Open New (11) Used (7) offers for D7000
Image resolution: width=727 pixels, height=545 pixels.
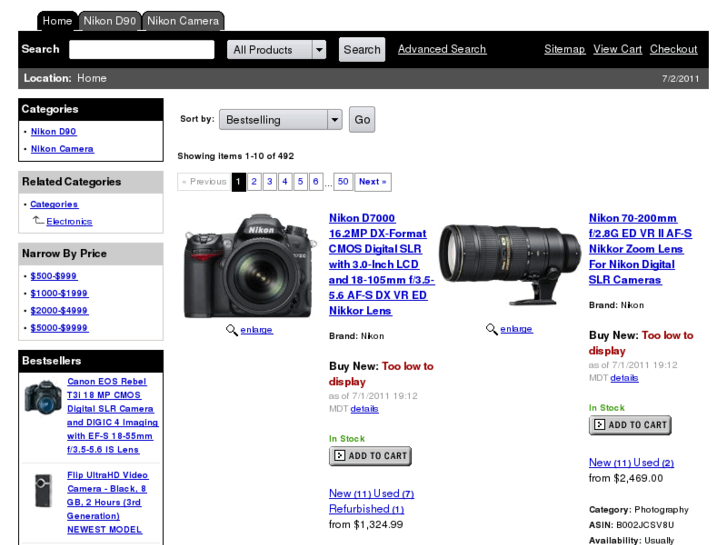tap(371, 494)
